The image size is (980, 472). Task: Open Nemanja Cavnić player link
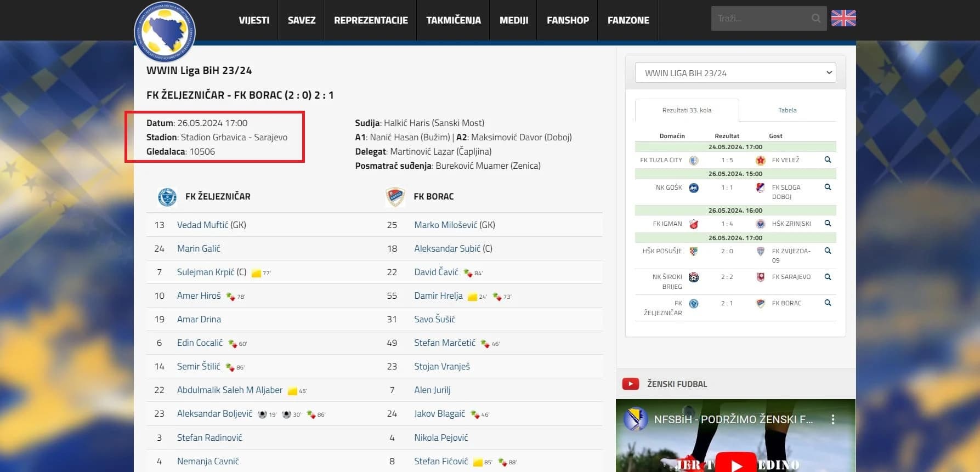(x=208, y=461)
